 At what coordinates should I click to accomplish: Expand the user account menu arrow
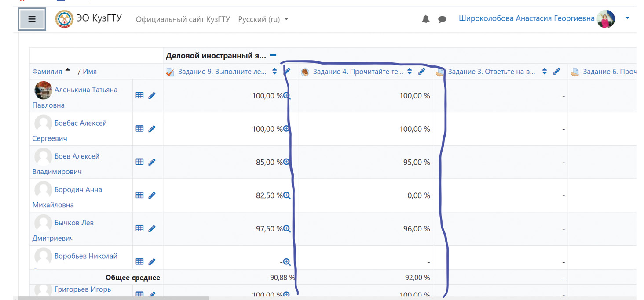pos(627,18)
